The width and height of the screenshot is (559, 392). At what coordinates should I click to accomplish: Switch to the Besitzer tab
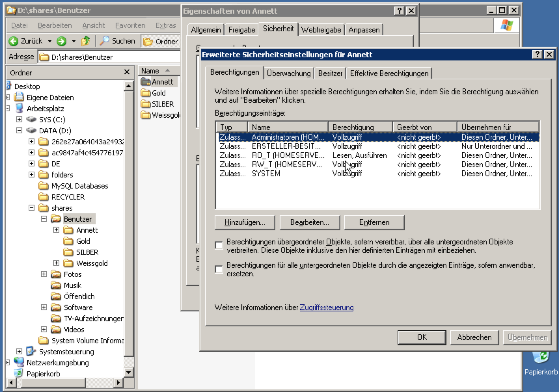coord(330,73)
